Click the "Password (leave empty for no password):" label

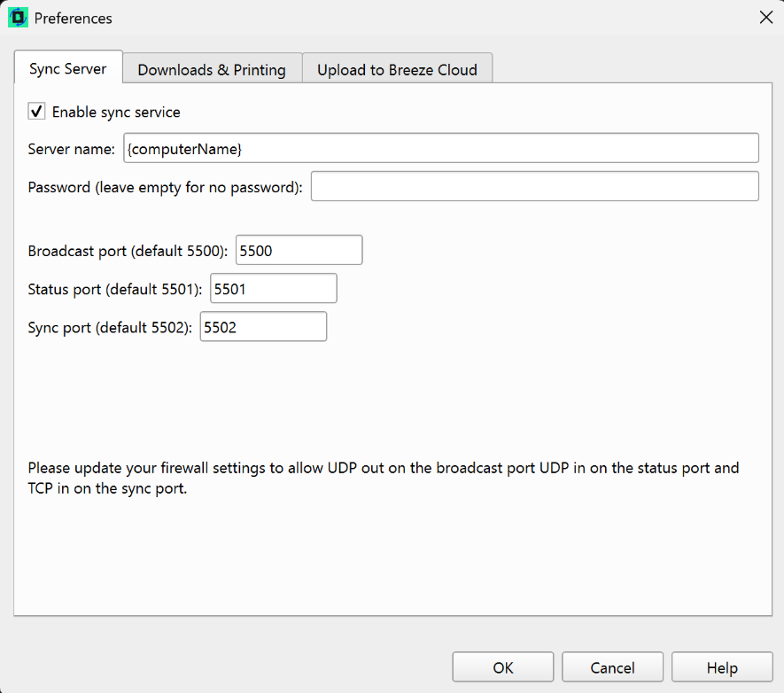point(165,188)
